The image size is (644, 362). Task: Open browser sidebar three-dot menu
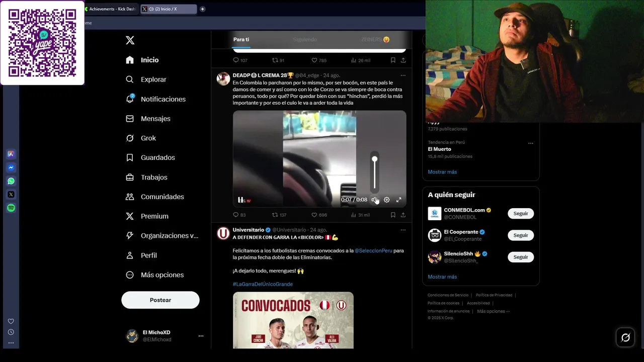tap(11, 343)
